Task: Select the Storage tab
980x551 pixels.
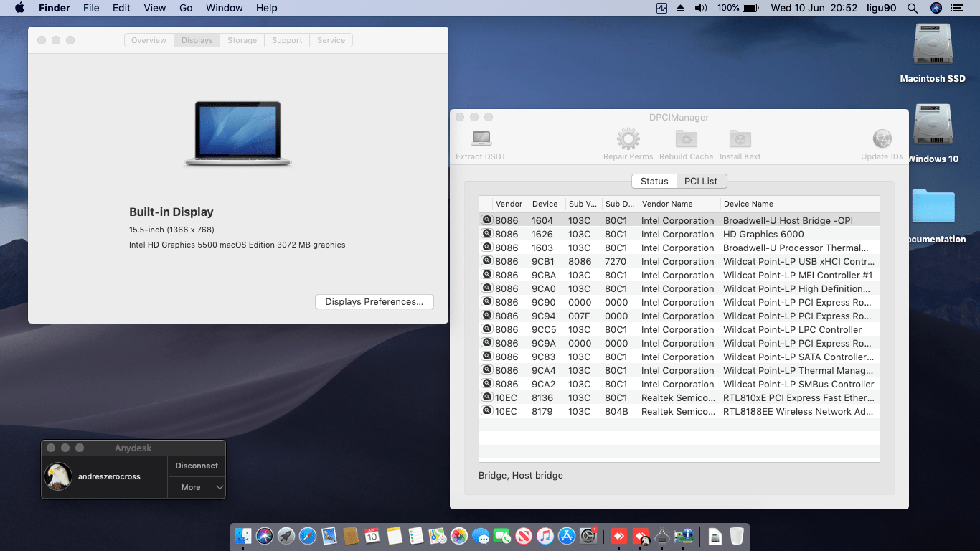Action: tap(242, 40)
